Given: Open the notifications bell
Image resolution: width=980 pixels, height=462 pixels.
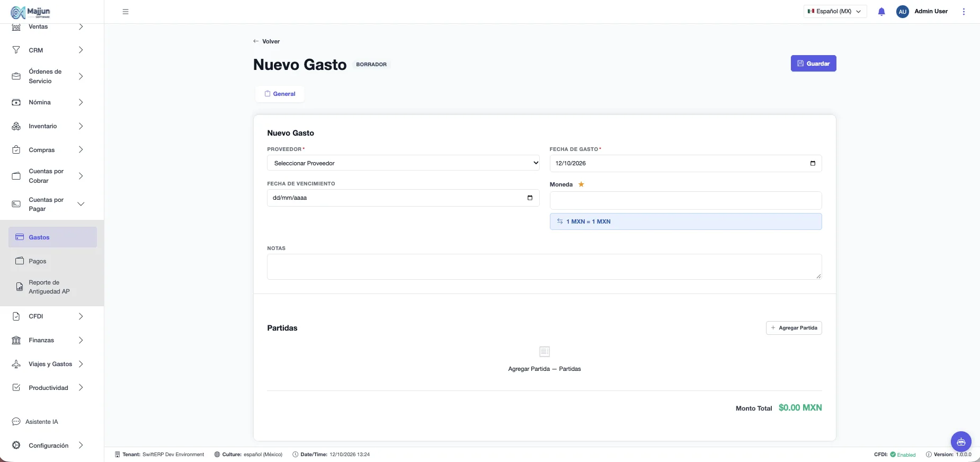Looking at the screenshot, I should pos(881,12).
